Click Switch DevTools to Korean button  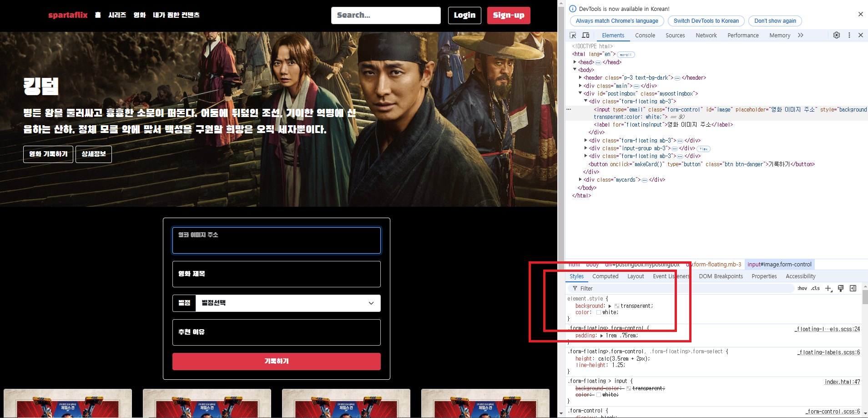pos(706,21)
